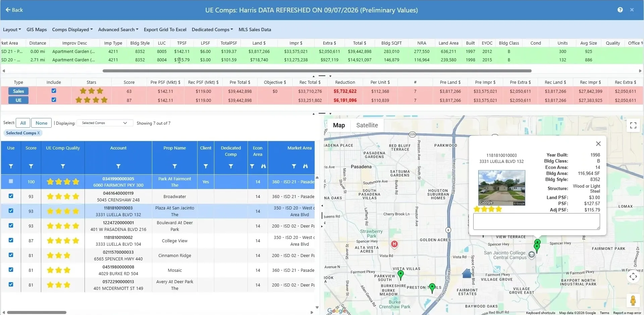Viewport: 644px width, 315px height.
Task: Click the Back arrow button
Action: (14, 10)
